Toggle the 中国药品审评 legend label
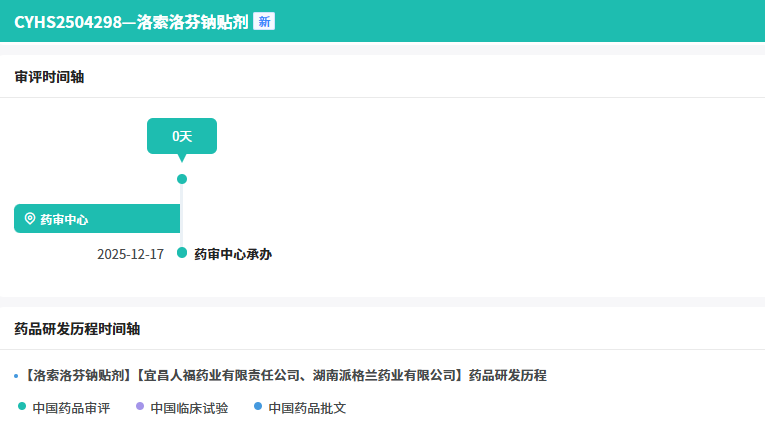 (x=71, y=408)
